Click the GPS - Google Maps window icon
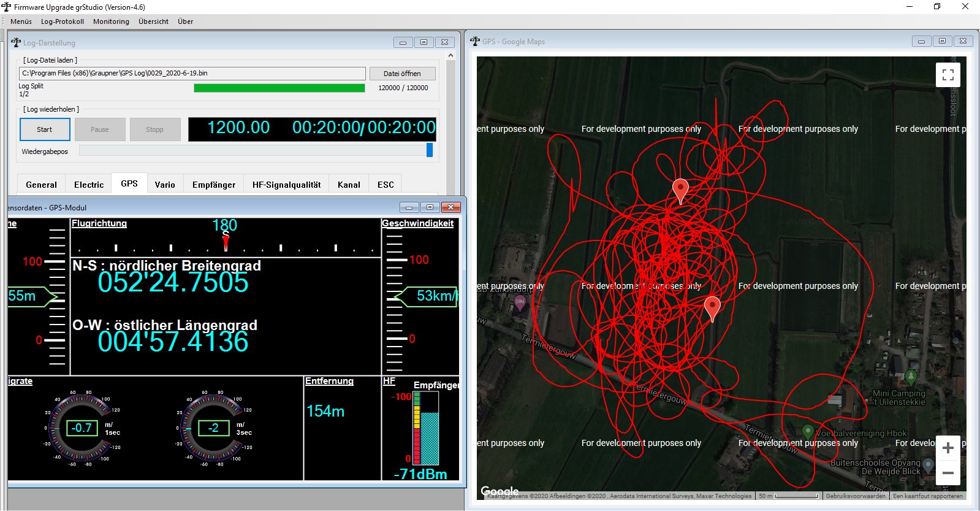Image resolution: width=980 pixels, height=511 pixels. [x=475, y=41]
